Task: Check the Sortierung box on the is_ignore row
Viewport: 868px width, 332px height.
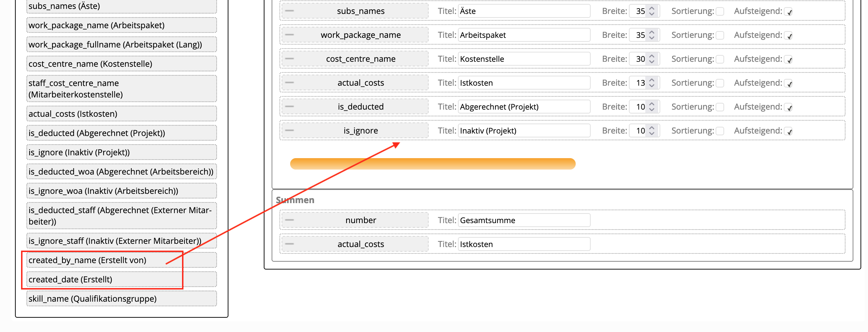Action: (720, 131)
